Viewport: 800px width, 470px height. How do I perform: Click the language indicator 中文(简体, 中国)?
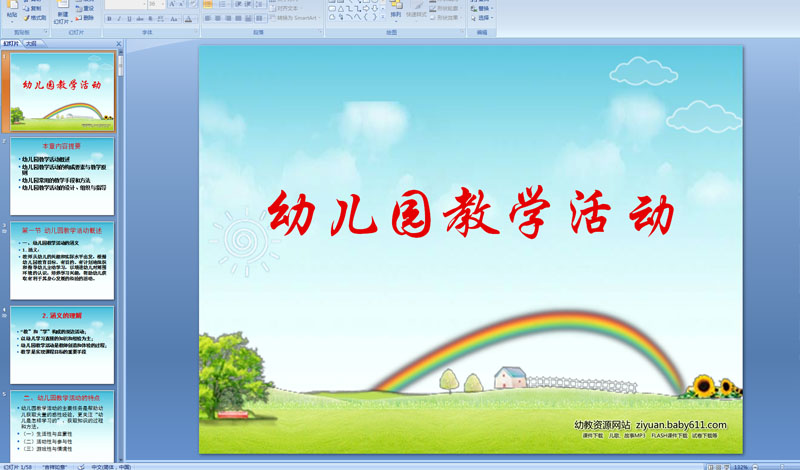click(x=111, y=467)
